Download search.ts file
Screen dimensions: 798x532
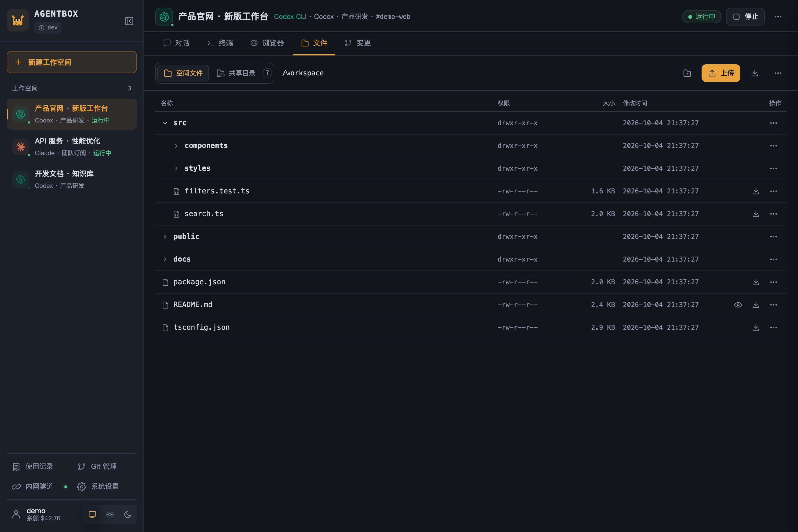click(756, 214)
